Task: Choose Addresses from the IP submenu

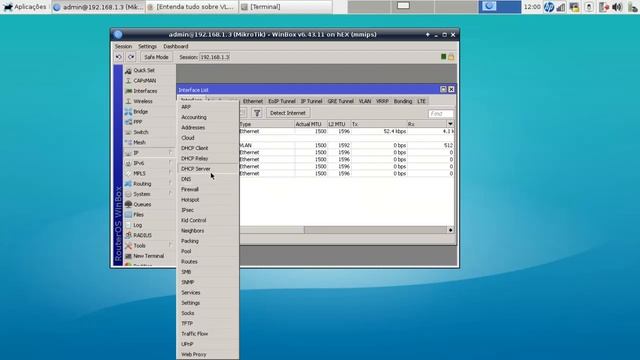Action: [208, 127]
